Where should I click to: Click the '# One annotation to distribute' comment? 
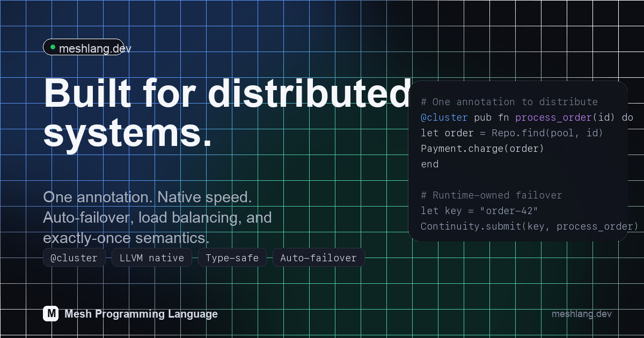click(509, 102)
